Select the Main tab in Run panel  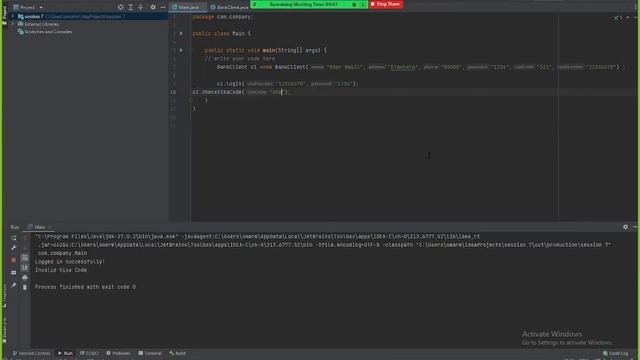[x=40, y=227]
